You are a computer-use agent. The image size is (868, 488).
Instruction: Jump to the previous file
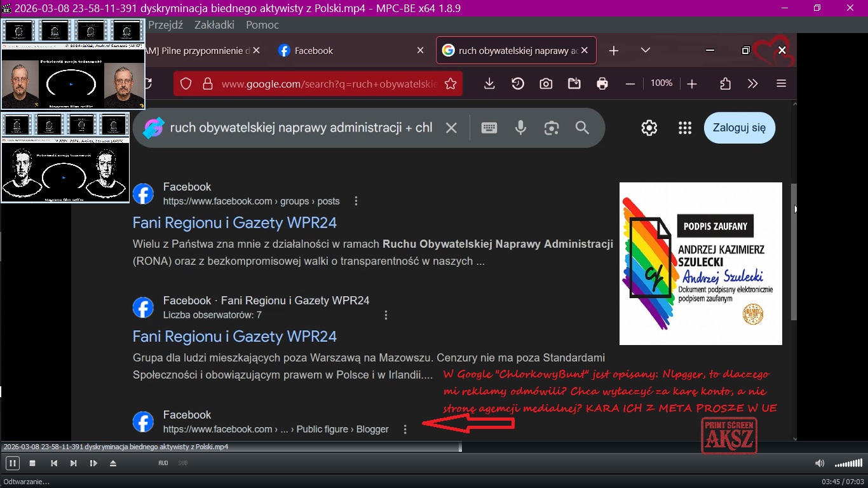54,463
